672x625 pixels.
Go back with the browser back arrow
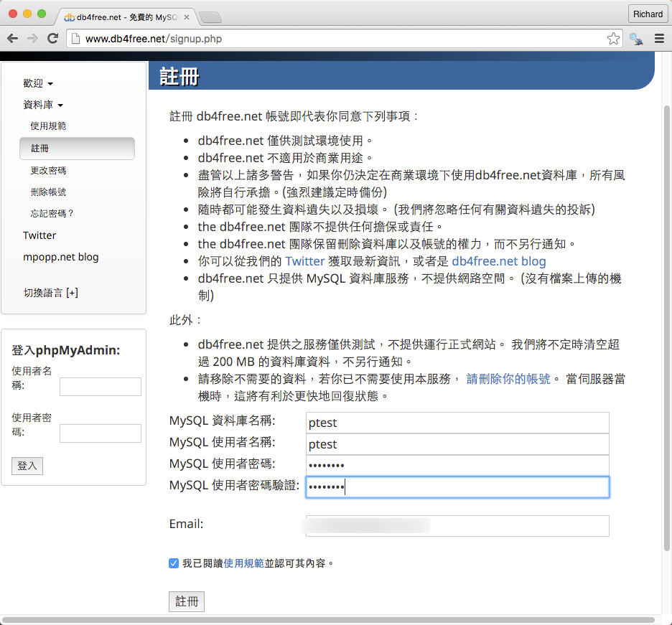click(13, 39)
